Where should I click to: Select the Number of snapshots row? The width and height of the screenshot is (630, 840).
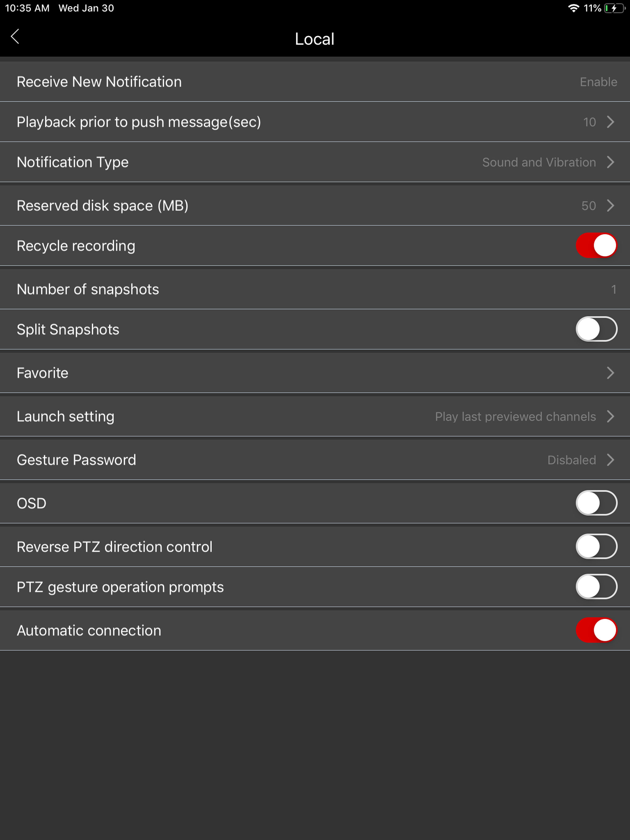tap(315, 289)
